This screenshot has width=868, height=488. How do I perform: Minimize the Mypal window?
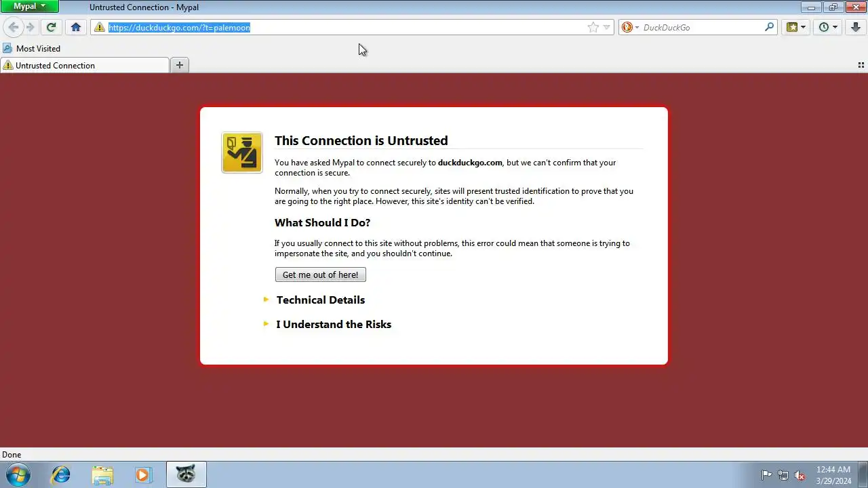coord(811,7)
